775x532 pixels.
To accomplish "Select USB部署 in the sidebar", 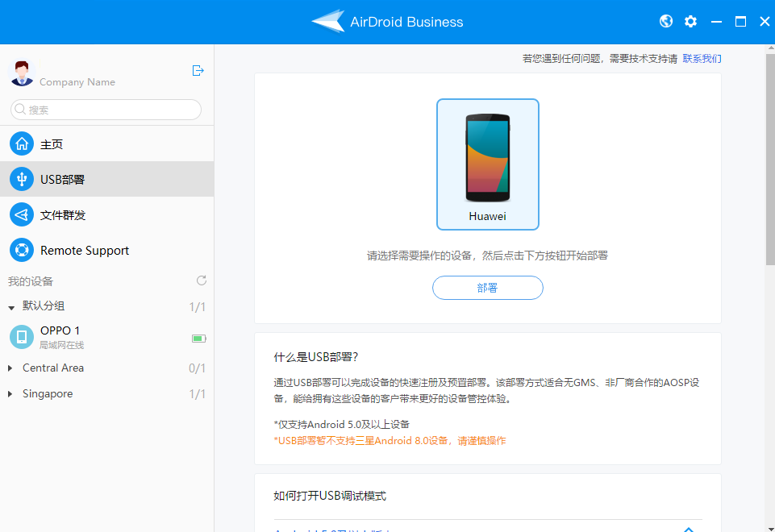I will 106,179.
